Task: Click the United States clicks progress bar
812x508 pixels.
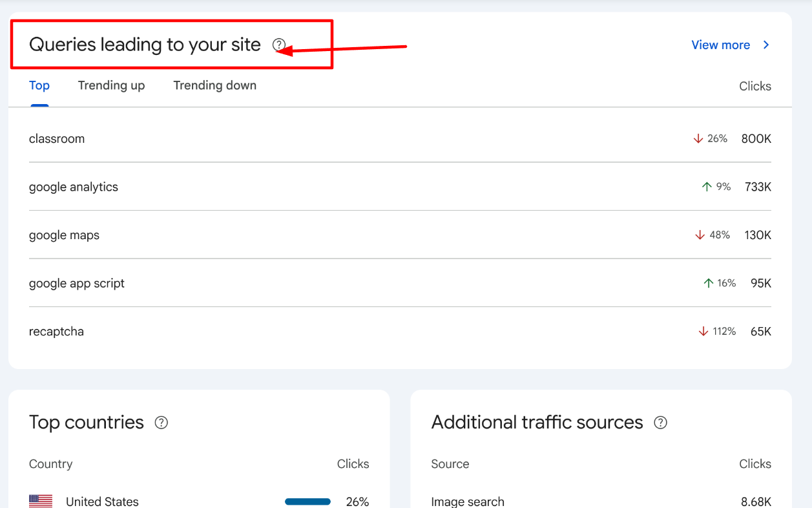Action: pyautogui.click(x=307, y=501)
